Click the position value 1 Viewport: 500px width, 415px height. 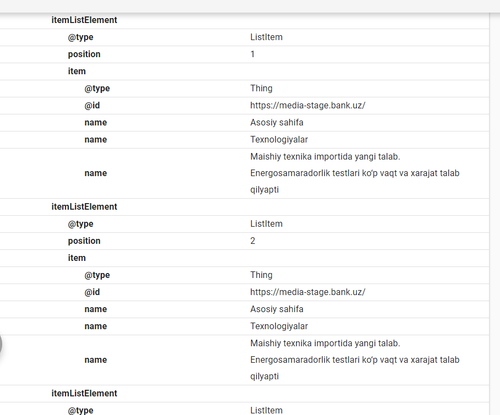pos(253,54)
